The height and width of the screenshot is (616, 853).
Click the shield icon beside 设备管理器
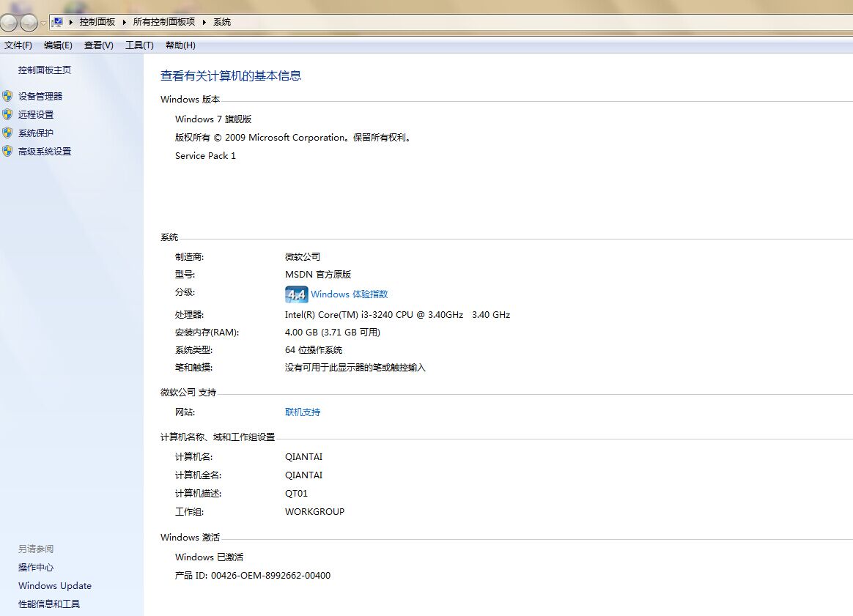[x=7, y=96]
